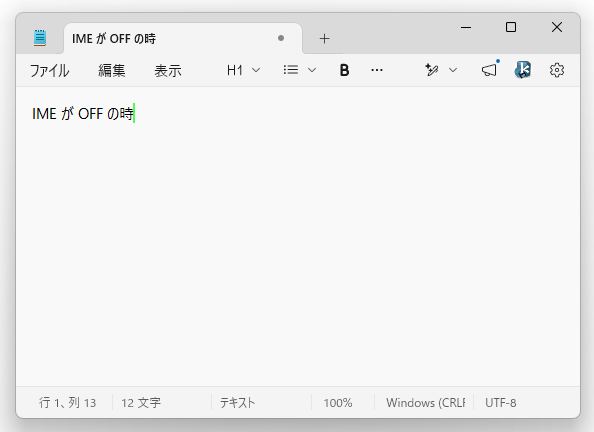
Task: Insert a bulleted list
Action: (x=291, y=70)
